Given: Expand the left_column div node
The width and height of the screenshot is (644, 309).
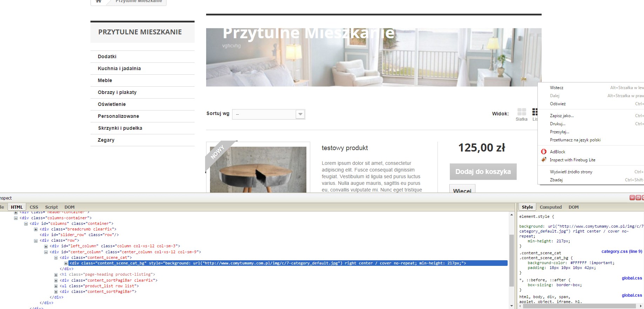Looking at the screenshot, I should pos(46,246).
